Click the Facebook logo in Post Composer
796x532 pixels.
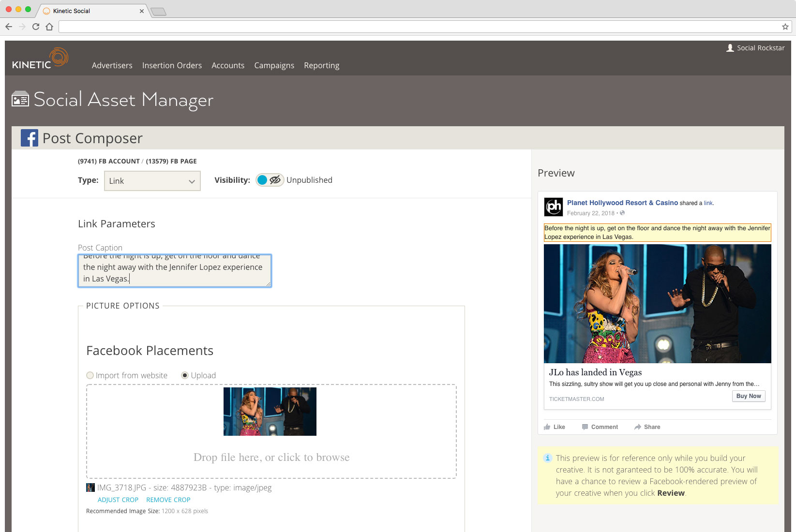click(x=30, y=138)
